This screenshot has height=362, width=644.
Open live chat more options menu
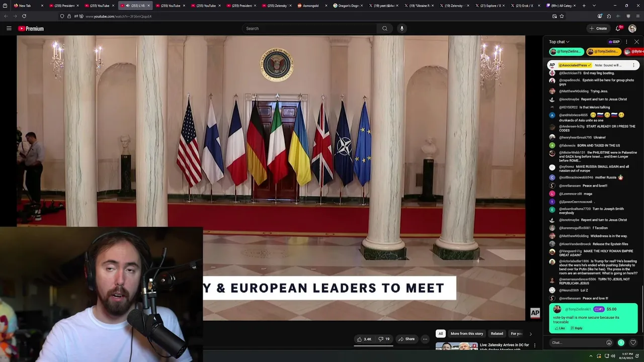(x=626, y=42)
